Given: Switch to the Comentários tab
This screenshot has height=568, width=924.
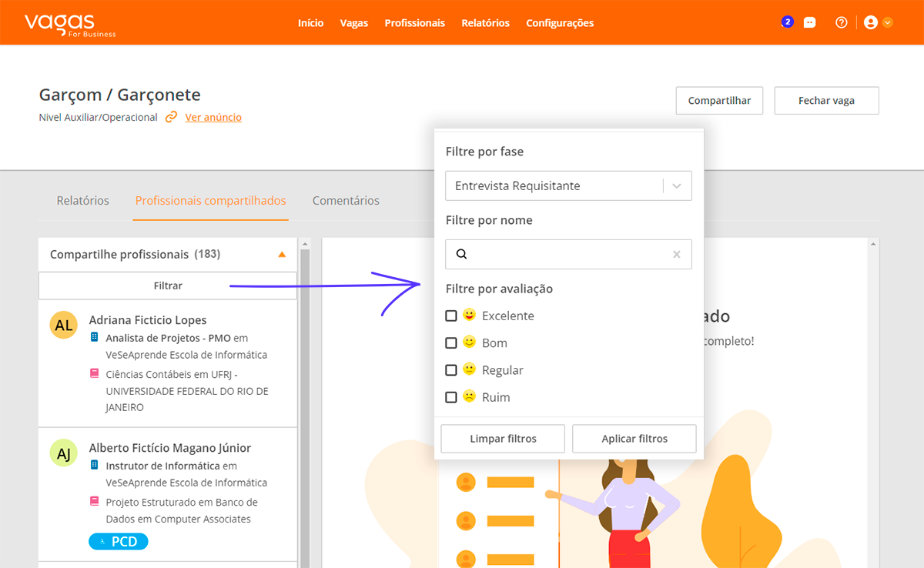Looking at the screenshot, I should [346, 200].
